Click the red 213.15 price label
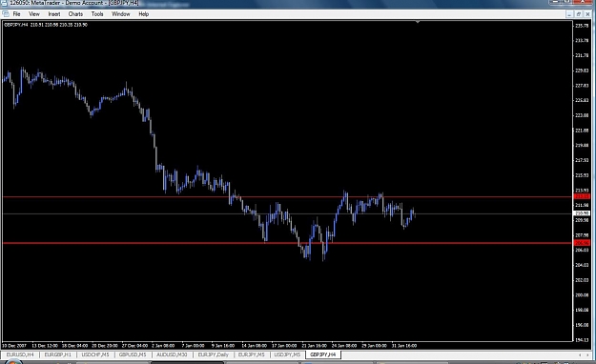596x364 pixels. (582, 196)
